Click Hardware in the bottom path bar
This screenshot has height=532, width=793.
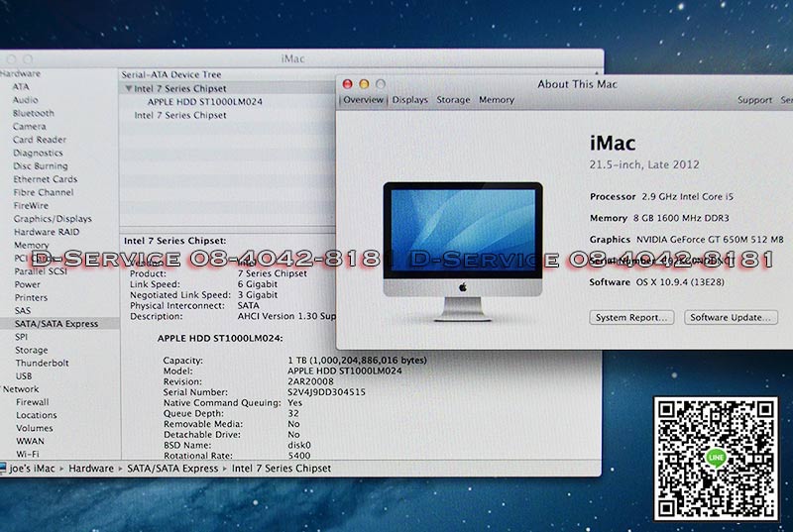(x=91, y=469)
